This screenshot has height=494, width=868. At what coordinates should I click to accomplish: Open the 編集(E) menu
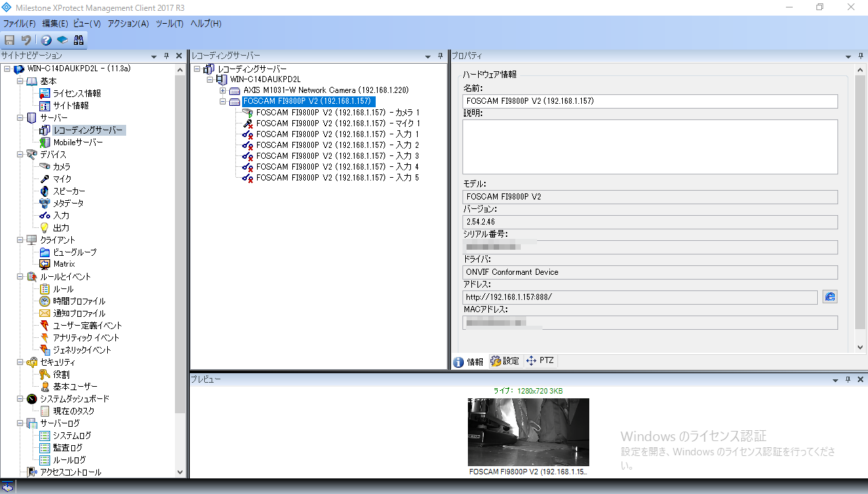click(x=55, y=24)
